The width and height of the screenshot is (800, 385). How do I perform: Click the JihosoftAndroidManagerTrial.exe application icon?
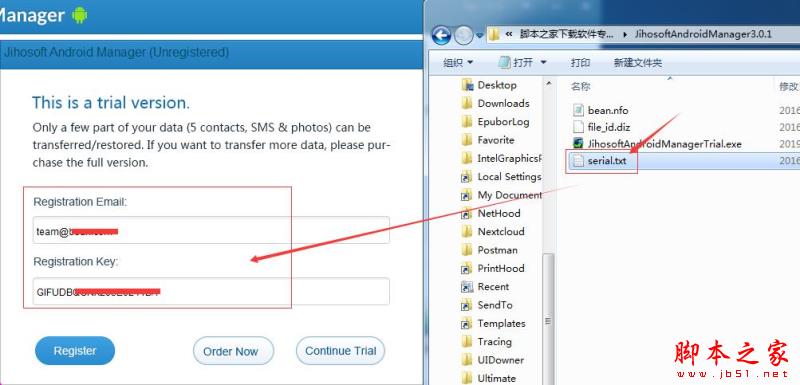coord(578,144)
